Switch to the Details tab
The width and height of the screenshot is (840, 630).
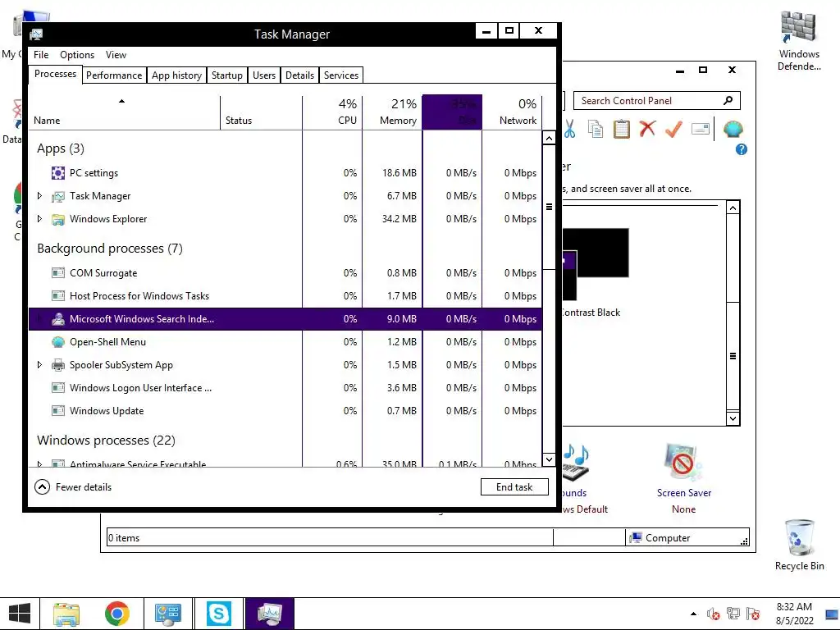click(x=300, y=75)
